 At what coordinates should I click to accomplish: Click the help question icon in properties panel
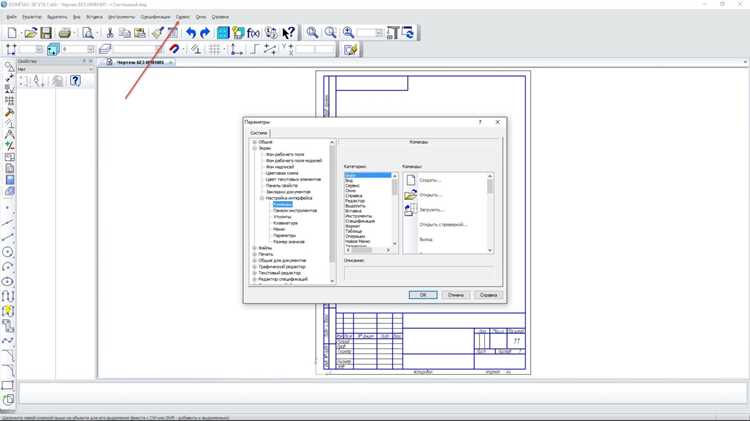tap(75, 80)
